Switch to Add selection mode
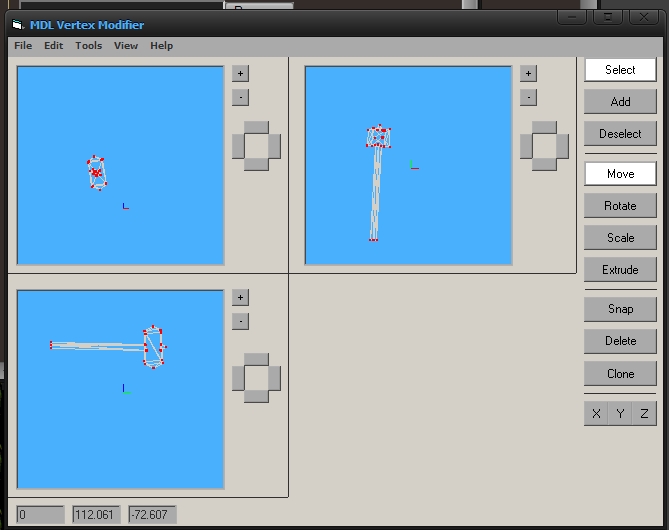669x530 pixels. tap(620, 102)
